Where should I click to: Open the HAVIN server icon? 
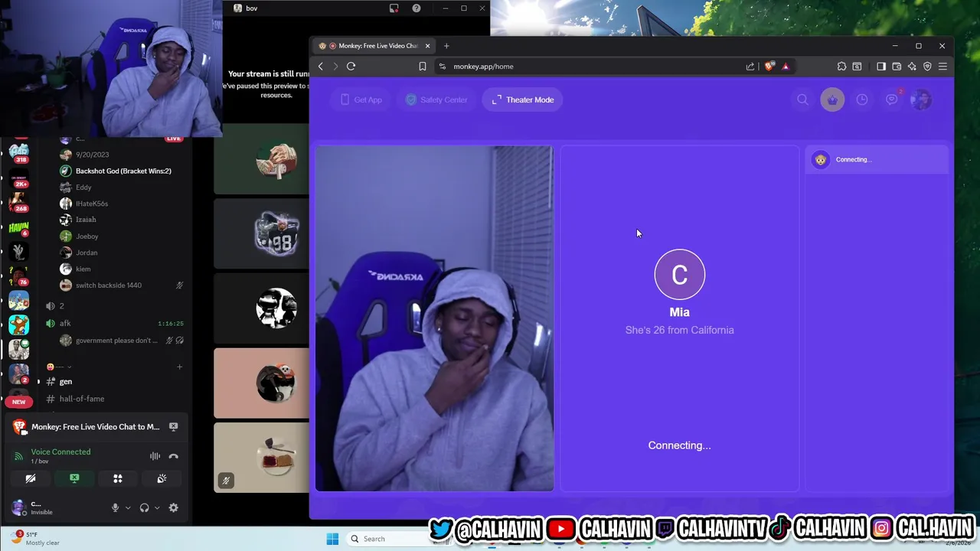pyautogui.click(x=18, y=227)
